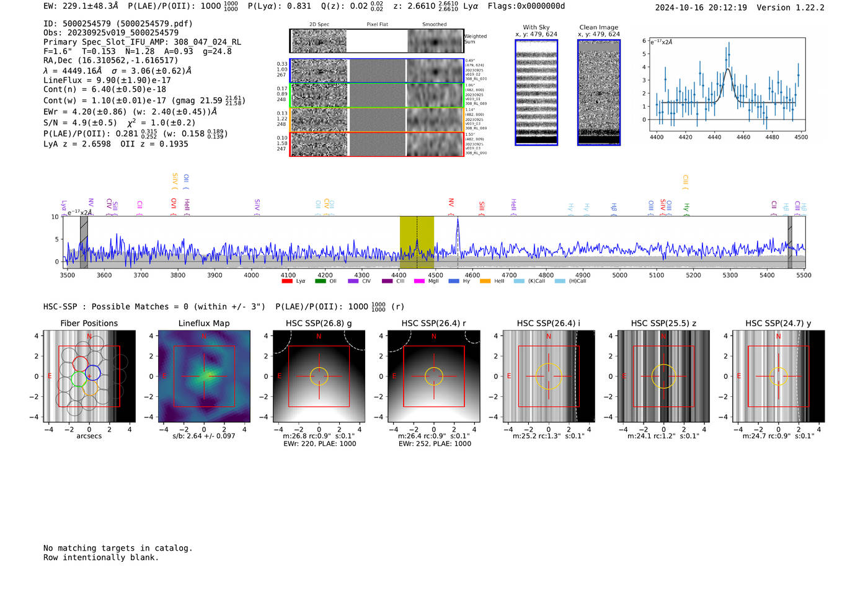The width and height of the screenshot is (868, 591).
Task: Click the yellow highlighted band in spectrum
Action: tap(417, 242)
